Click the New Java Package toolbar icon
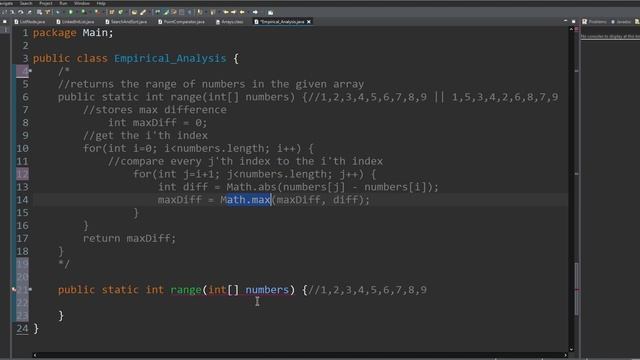Viewport: 640px width, 360px height. tap(111, 12)
